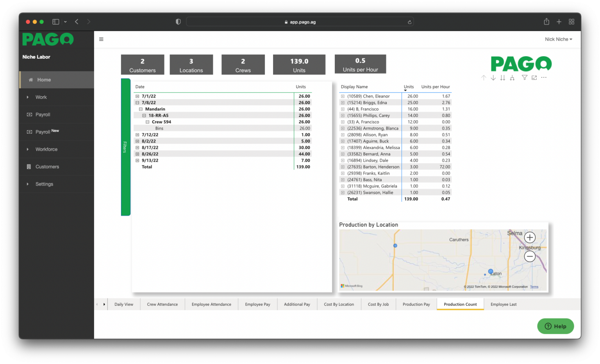Zoom in on the Production map
600x364 pixels.
coord(530,237)
